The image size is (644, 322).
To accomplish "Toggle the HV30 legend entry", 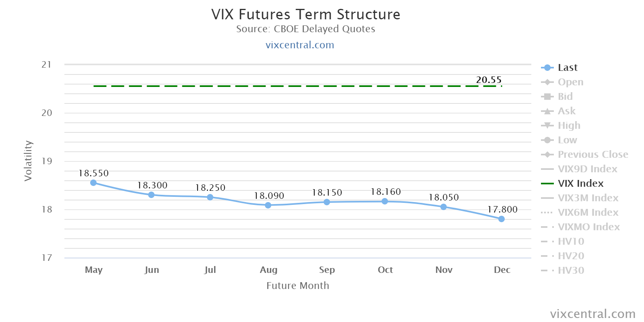I will (x=571, y=270).
